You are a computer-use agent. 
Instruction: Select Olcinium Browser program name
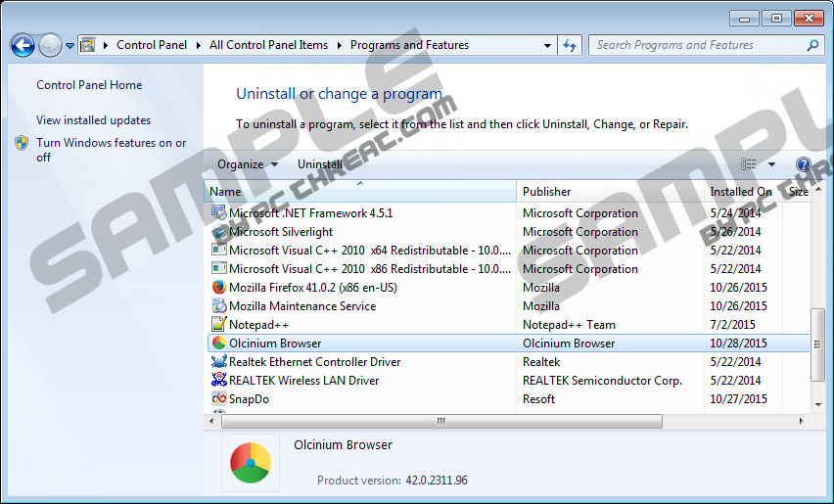tap(275, 344)
